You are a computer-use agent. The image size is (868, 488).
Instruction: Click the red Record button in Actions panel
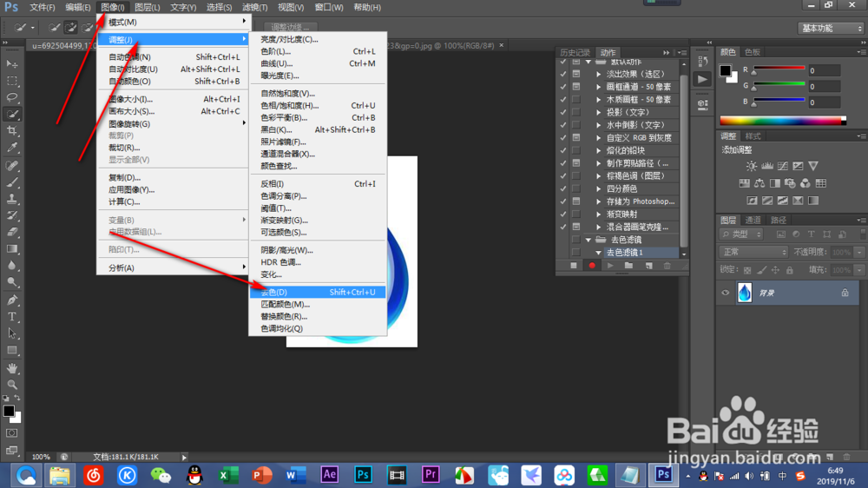[592, 266]
